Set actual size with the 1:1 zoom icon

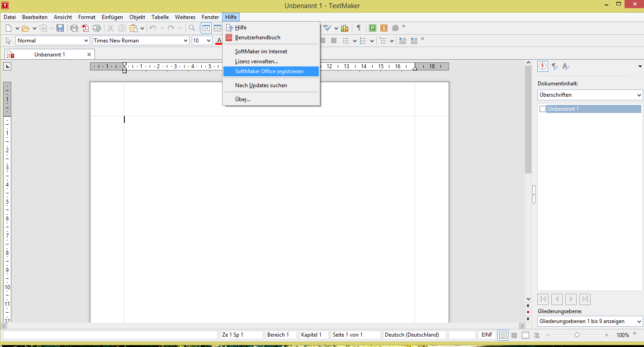(206, 28)
